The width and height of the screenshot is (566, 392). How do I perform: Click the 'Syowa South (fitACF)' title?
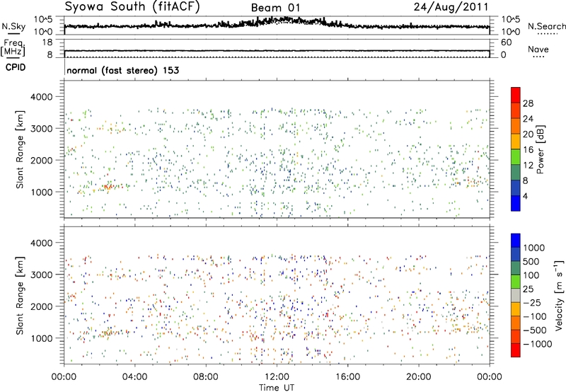coord(132,6)
